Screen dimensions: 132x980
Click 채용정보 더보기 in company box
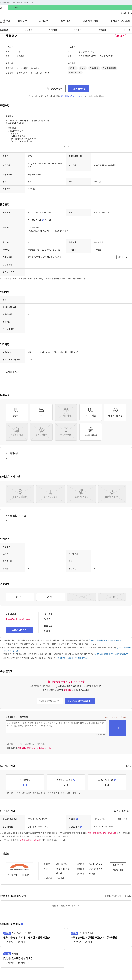(x=118, y=870)
